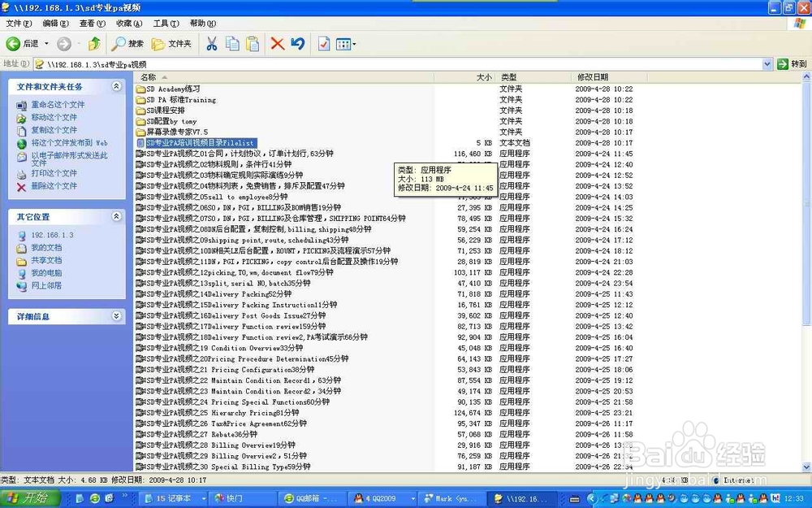The height and width of the screenshot is (508, 812).
Task: Open QQ2009 from the taskbar
Action: click(382, 498)
